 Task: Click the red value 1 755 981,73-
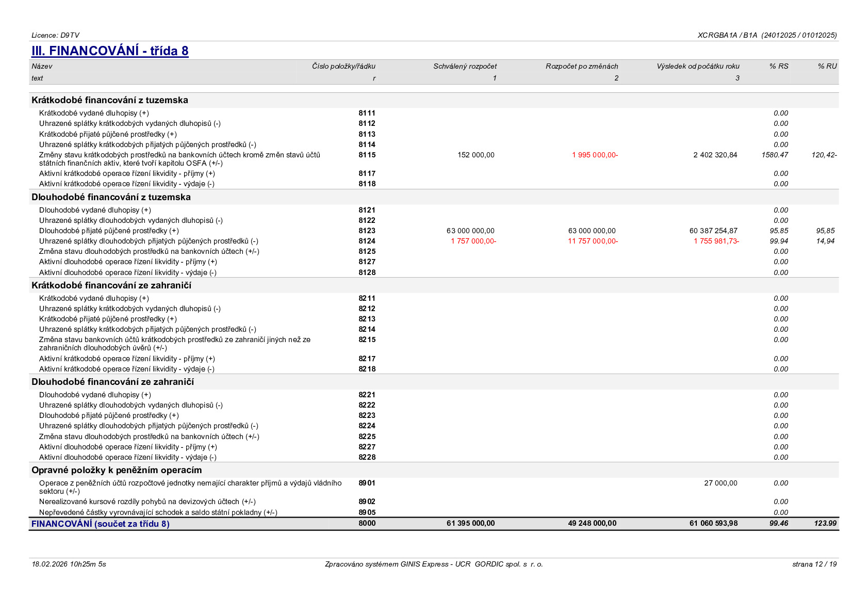click(716, 241)
